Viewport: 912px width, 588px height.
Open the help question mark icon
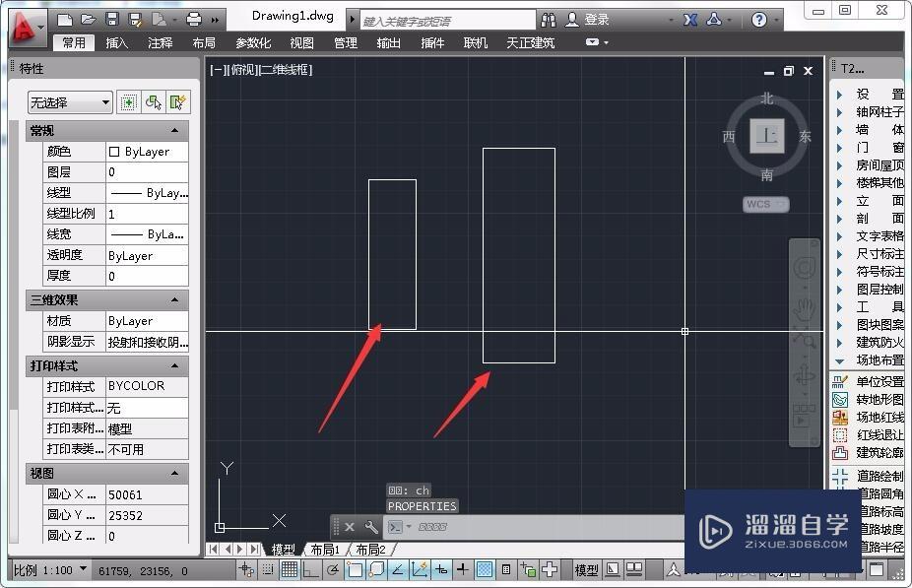click(759, 20)
